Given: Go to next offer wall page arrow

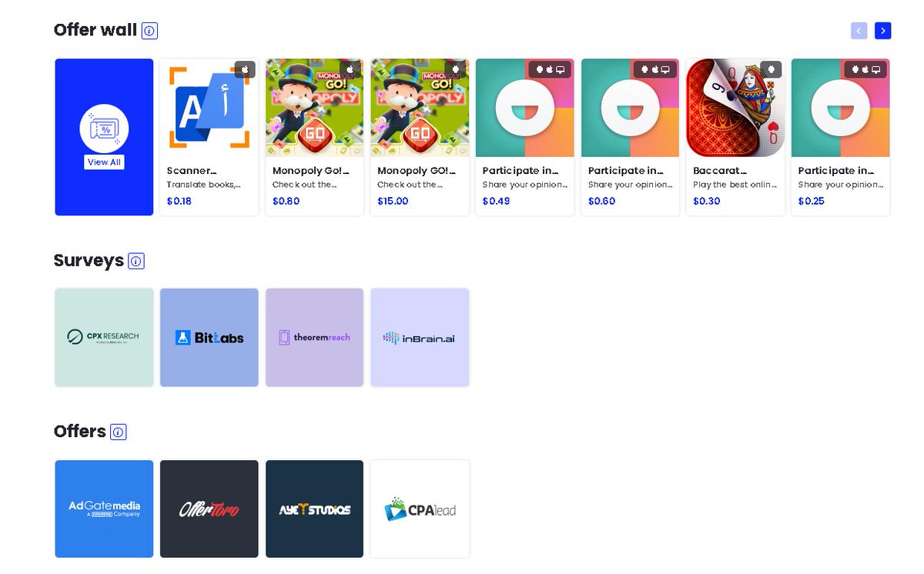Looking at the screenshot, I should [x=883, y=31].
